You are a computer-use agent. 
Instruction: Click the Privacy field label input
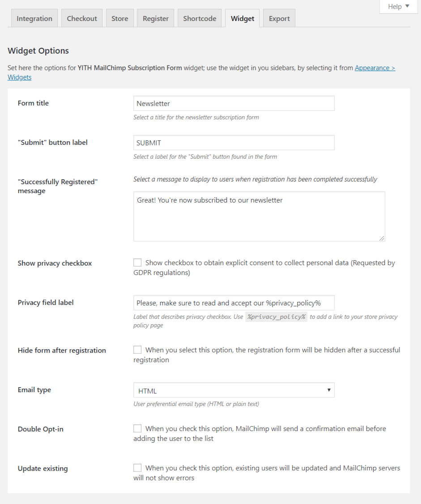click(234, 303)
